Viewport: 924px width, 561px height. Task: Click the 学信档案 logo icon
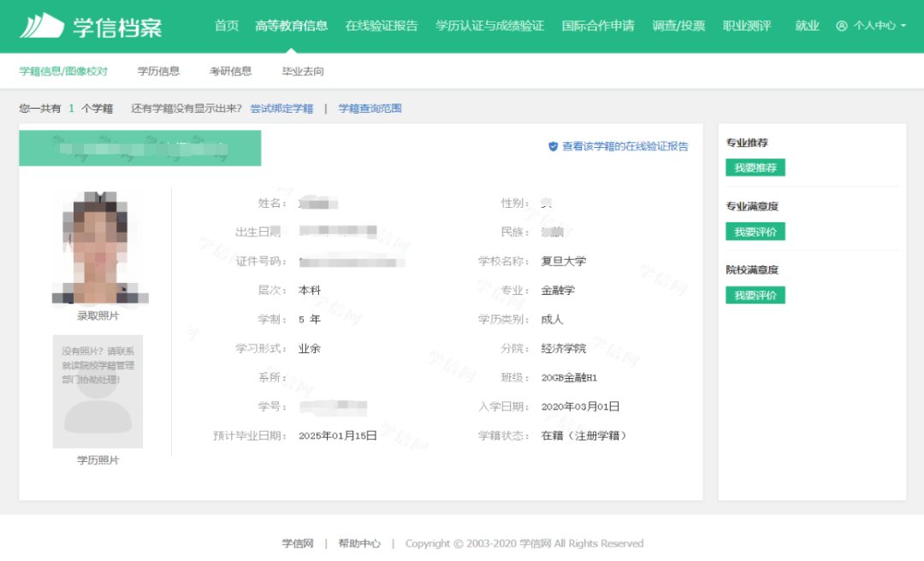41,26
